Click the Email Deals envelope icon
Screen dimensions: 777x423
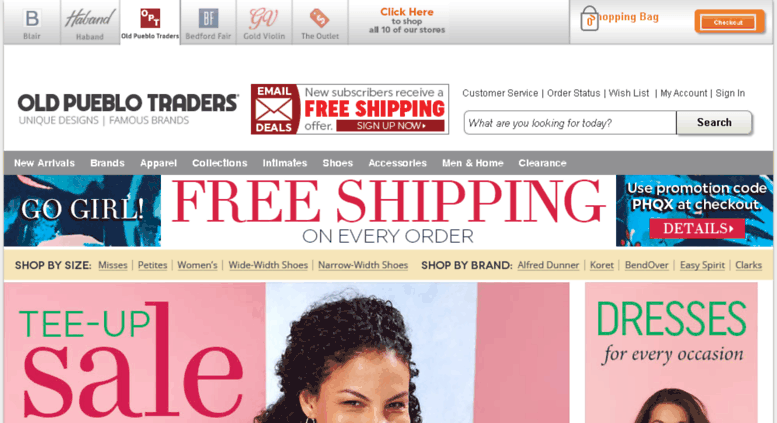click(x=274, y=109)
